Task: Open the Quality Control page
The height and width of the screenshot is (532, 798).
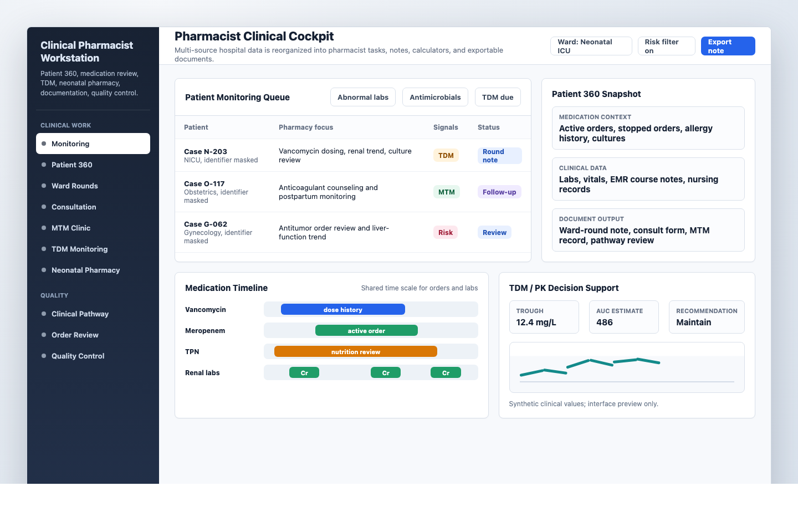Action: pyautogui.click(x=78, y=356)
